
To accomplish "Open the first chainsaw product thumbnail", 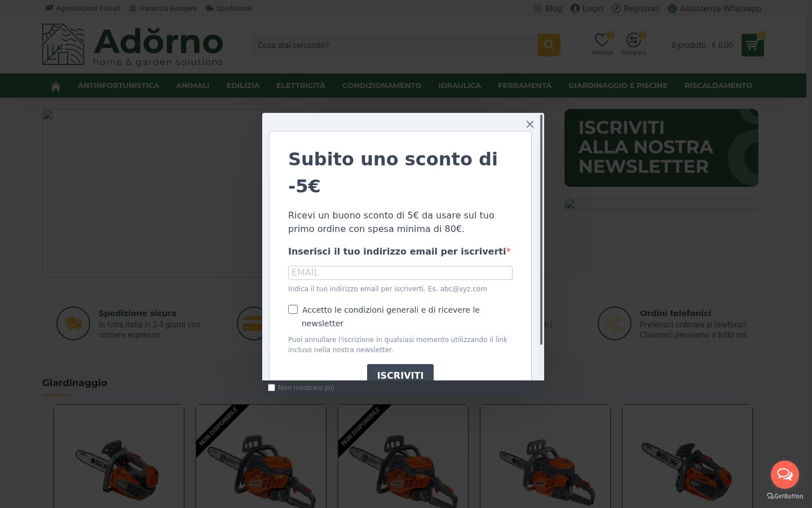I will pyautogui.click(x=119, y=456).
